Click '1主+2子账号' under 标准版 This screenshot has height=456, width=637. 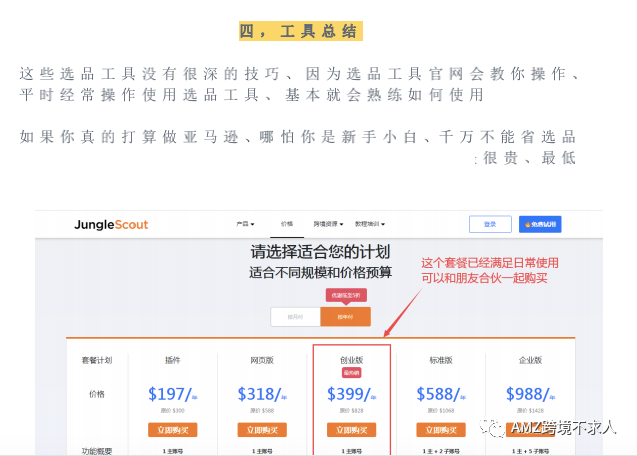coord(441,451)
